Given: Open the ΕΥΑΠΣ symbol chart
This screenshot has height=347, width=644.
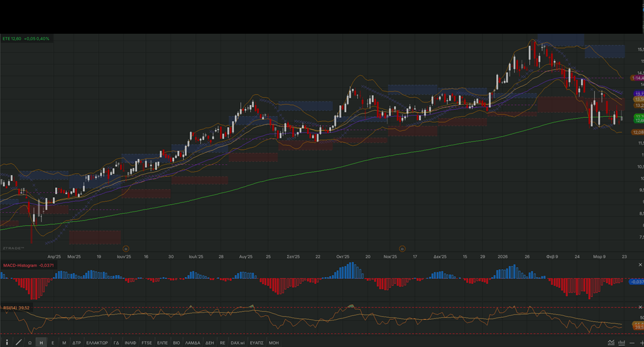Looking at the screenshot, I should tap(256, 342).
